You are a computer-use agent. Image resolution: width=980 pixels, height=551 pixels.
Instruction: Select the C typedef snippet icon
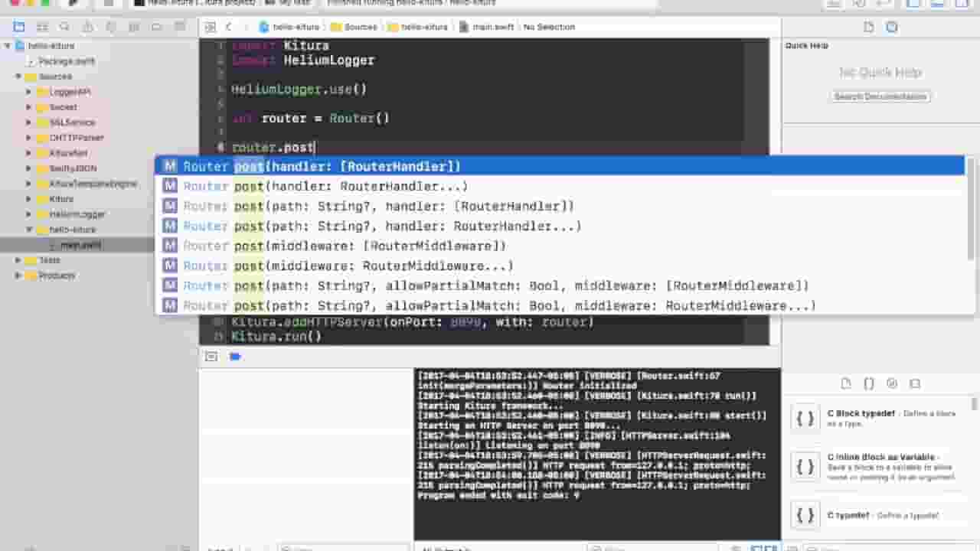point(805,515)
